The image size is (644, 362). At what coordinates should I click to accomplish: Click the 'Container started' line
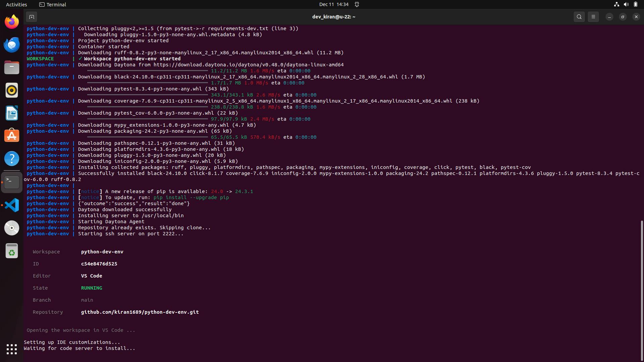click(104, 47)
